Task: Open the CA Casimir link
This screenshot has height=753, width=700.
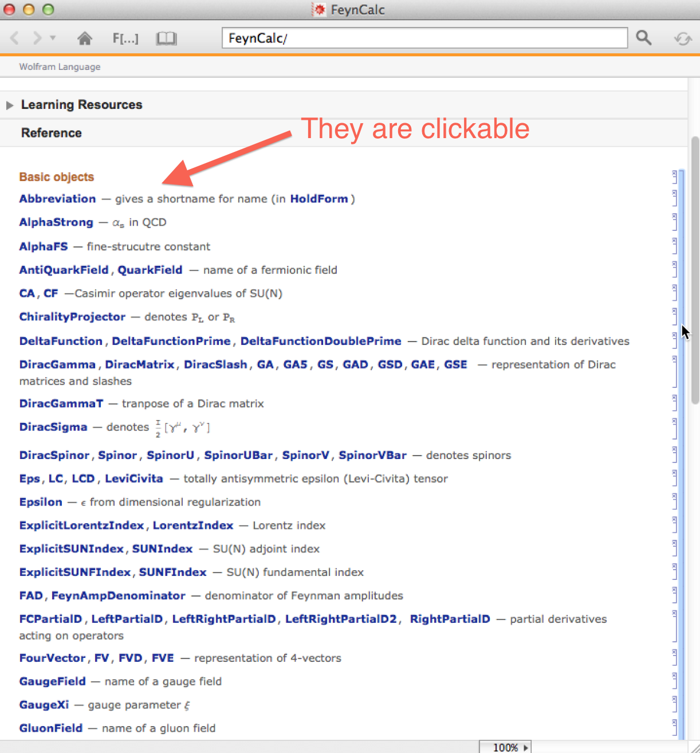Action: pyautogui.click(x=27, y=293)
